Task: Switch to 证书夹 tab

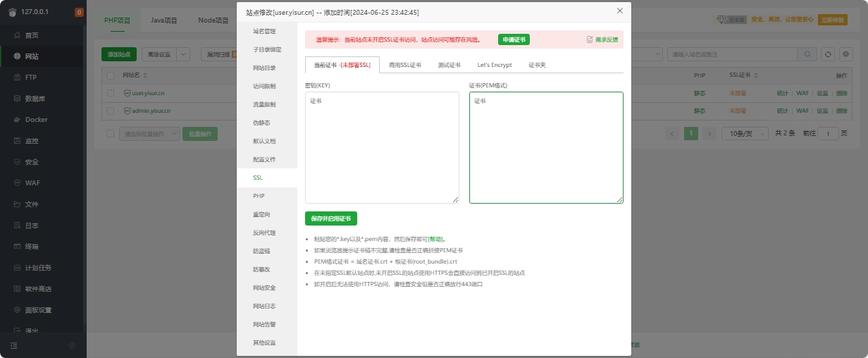Action: (537, 65)
